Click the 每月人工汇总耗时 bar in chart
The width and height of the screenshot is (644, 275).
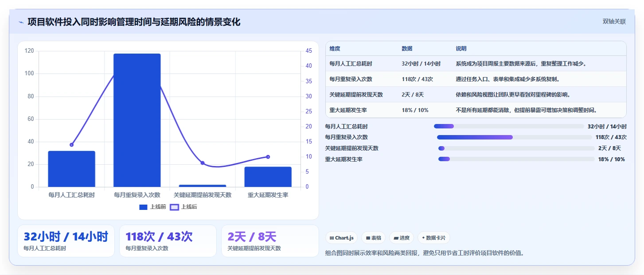coord(71,169)
